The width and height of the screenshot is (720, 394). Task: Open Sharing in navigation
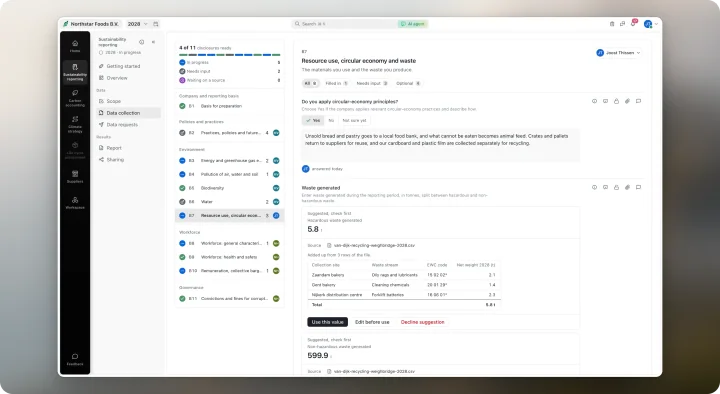tap(128, 160)
